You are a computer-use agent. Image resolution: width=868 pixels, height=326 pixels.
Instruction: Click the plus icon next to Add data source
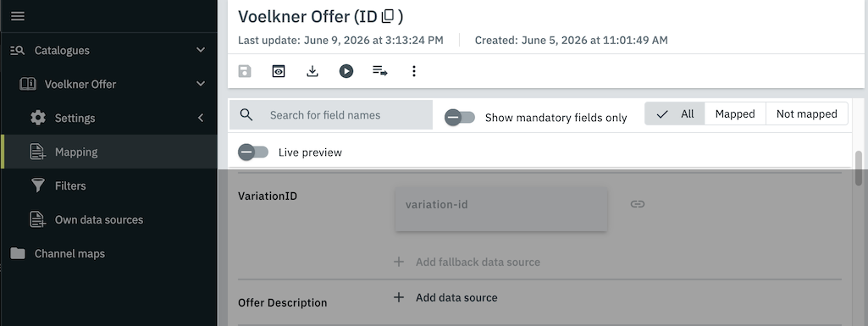[x=399, y=297]
